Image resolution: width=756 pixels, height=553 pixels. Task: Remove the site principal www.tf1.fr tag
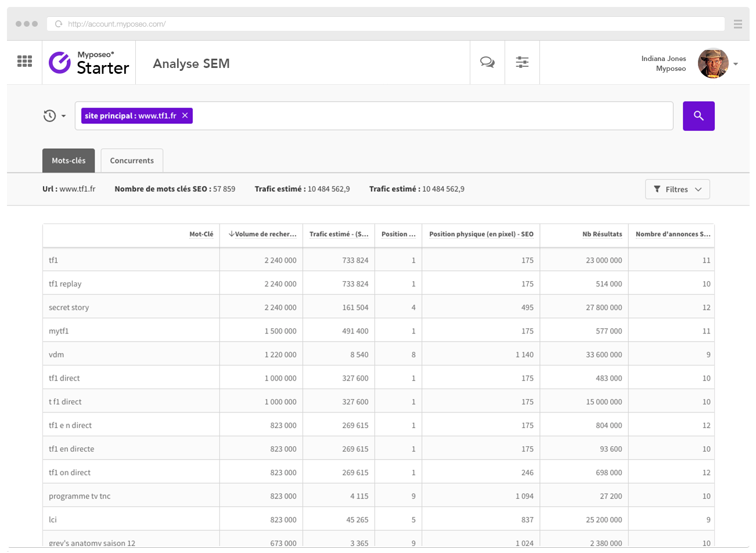coord(185,116)
